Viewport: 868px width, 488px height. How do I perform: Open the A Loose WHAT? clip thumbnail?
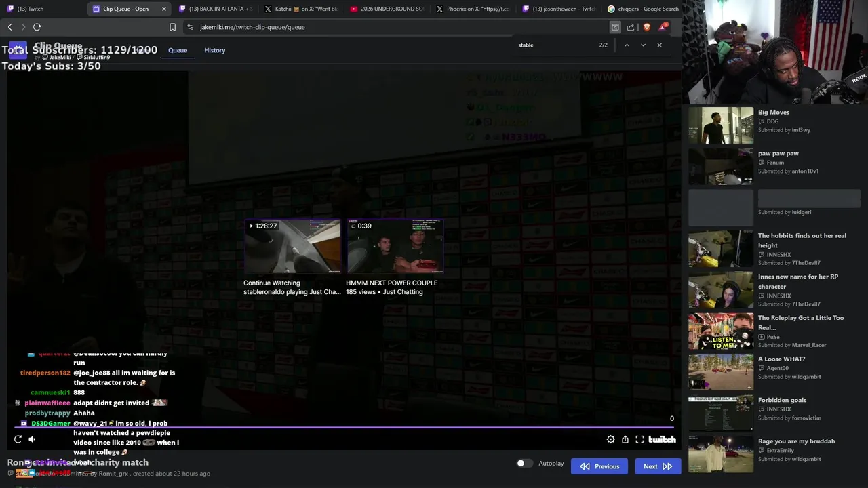coord(721,372)
